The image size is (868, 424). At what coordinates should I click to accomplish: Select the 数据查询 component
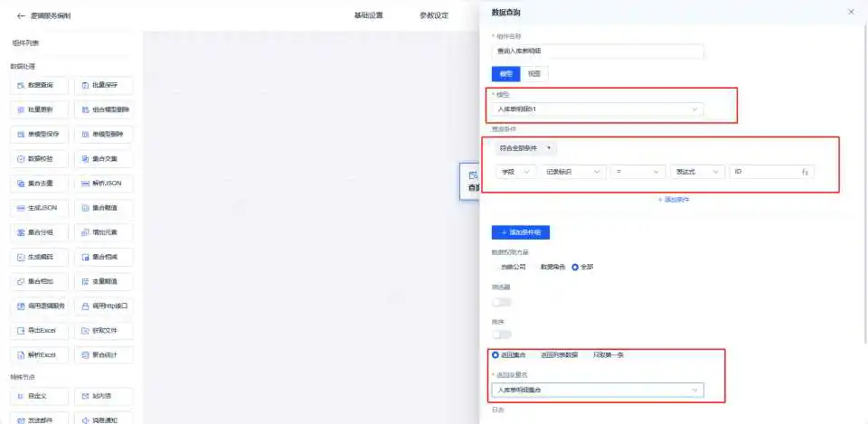click(39, 86)
